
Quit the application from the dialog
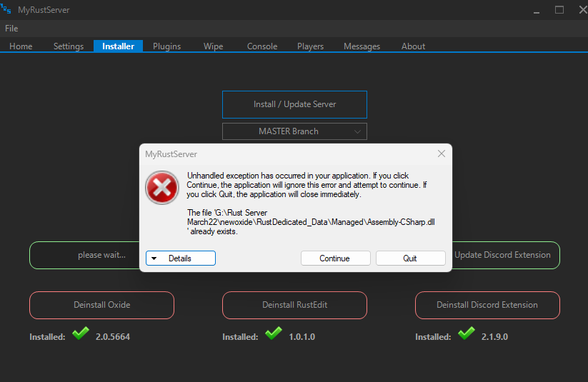coord(410,258)
